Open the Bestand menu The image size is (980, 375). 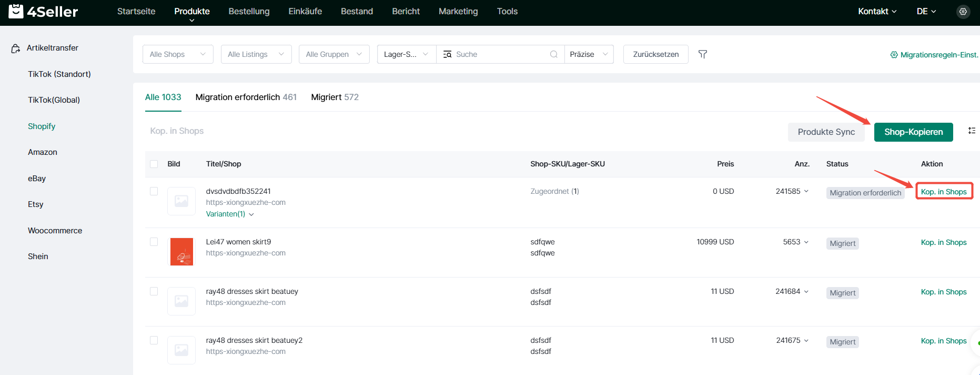coord(357,11)
